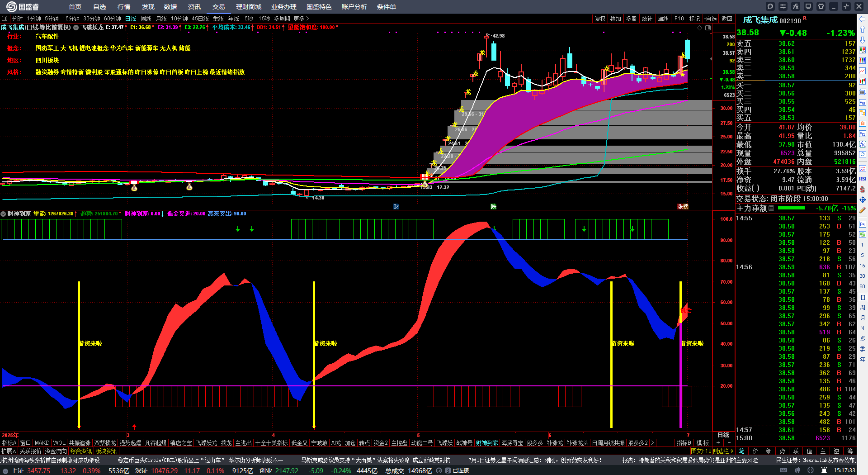Click the F10 info icon in right sidebar
This screenshot has width=868, height=475.
click(863, 103)
